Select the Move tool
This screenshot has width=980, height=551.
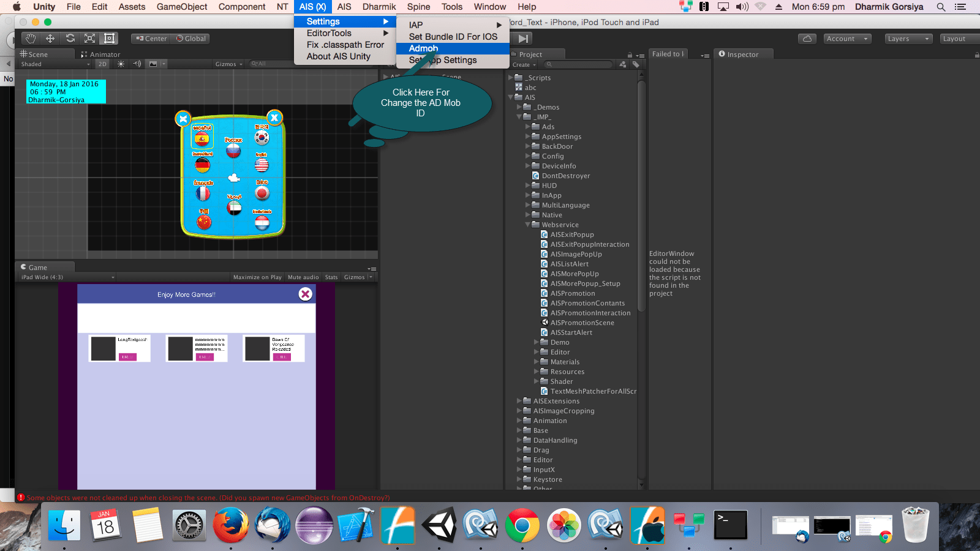50,39
